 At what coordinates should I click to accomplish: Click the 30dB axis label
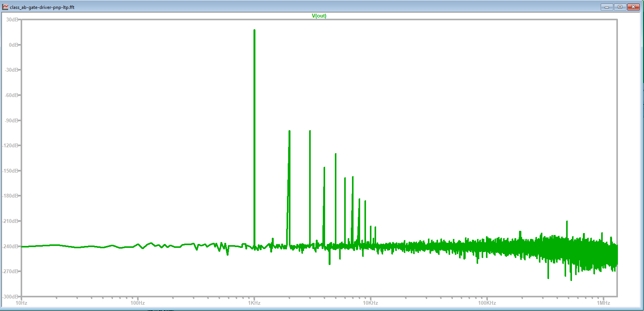pos(12,19)
